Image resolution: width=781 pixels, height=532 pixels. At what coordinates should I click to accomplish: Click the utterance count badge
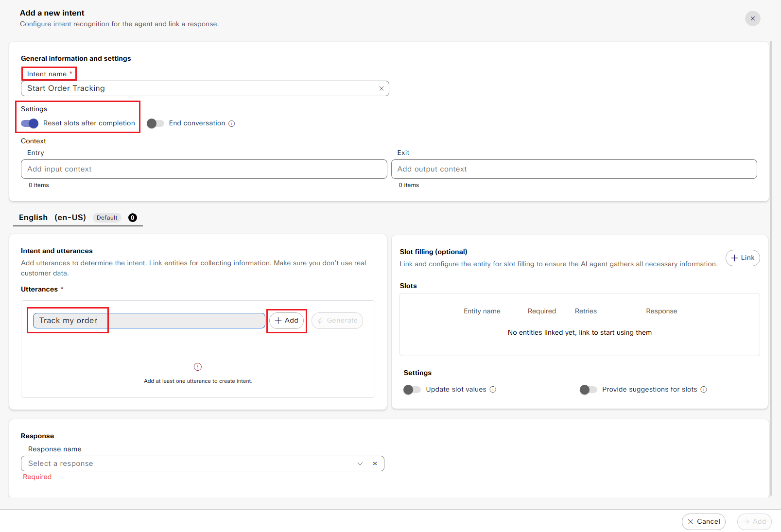(x=133, y=218)
